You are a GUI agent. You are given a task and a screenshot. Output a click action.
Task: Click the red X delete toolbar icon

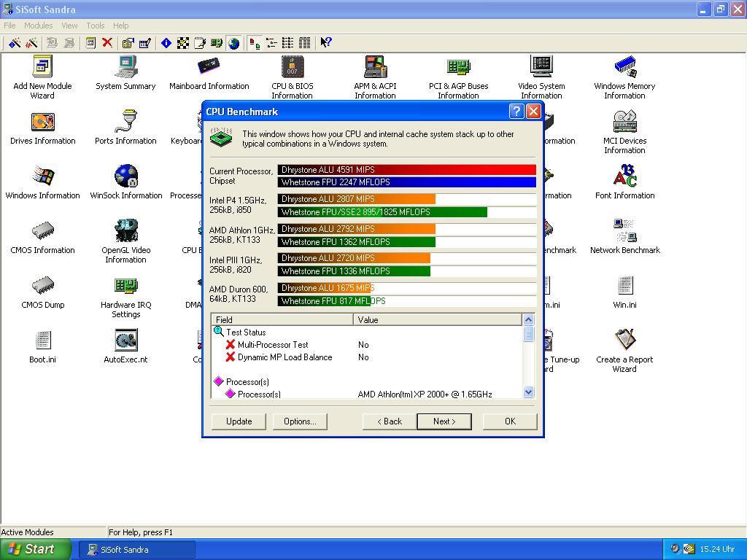click(x=107, y=43)
